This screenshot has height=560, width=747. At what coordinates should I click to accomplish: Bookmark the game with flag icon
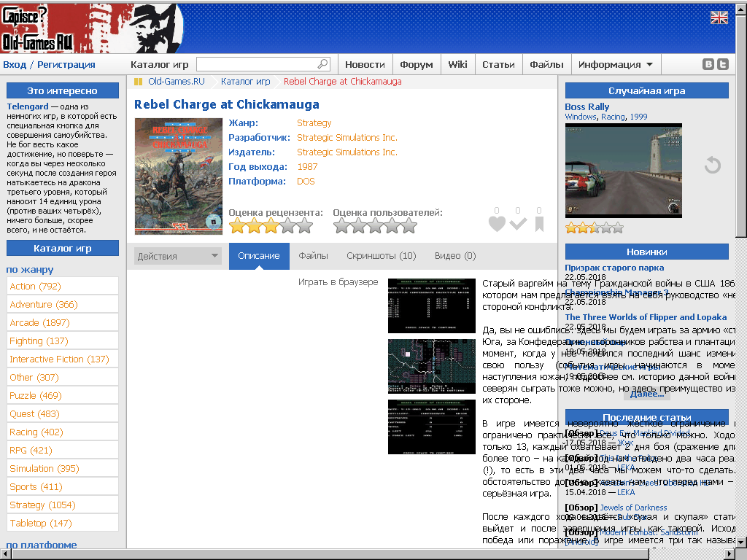[539, 224]
